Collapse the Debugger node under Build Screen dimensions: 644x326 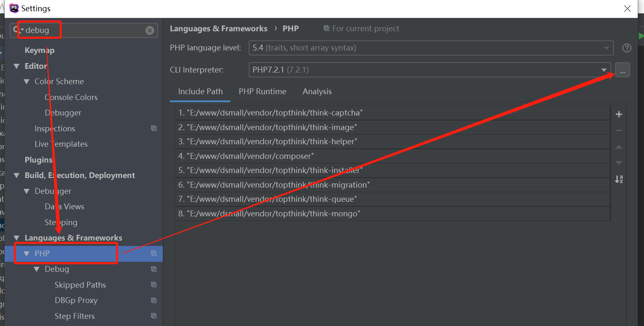[x=27, y=191]
